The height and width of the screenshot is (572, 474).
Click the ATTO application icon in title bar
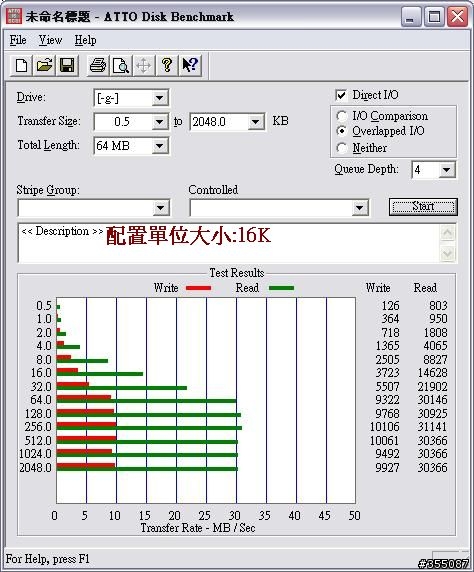coord(14,16)
